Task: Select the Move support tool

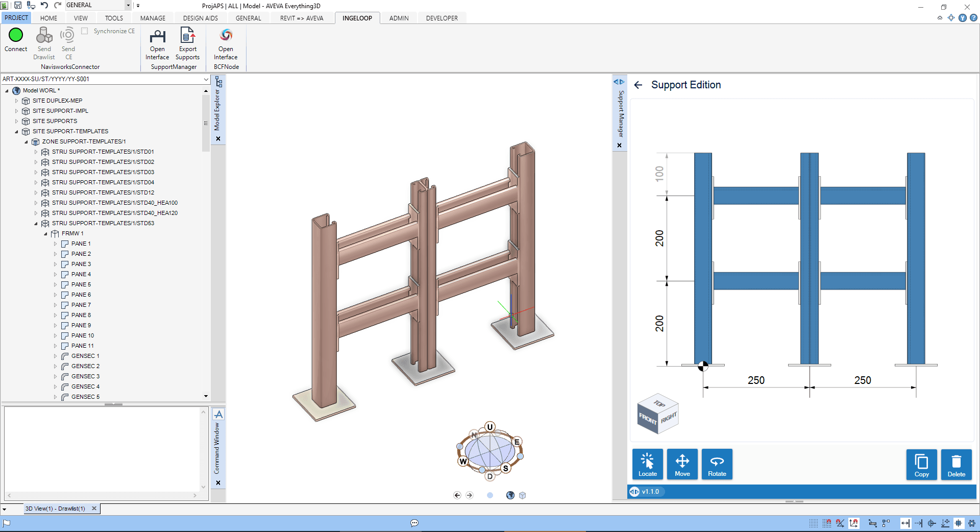Action: 682,464
